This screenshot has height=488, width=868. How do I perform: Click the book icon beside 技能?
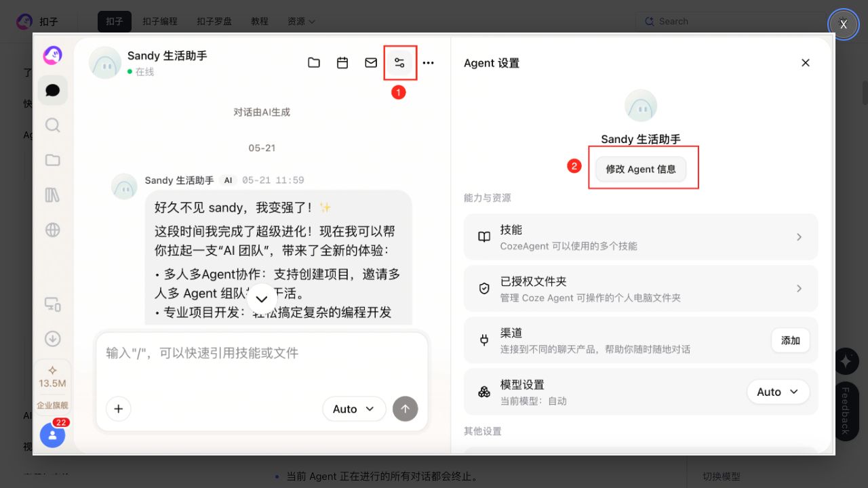484,237
